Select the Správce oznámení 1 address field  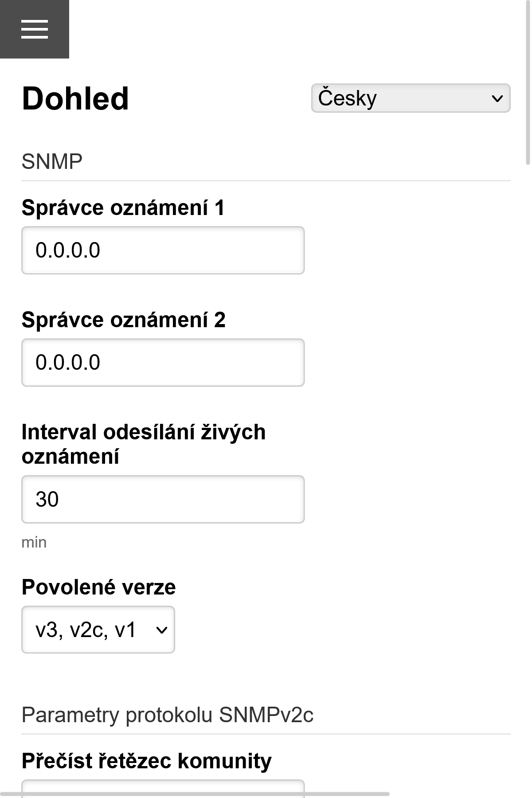(x=162, y=250)
